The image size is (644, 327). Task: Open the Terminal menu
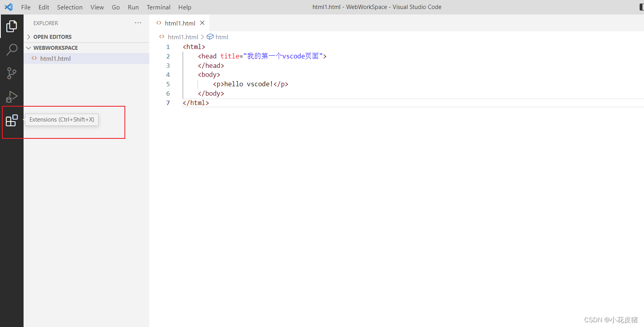click(x=159, y=7)
